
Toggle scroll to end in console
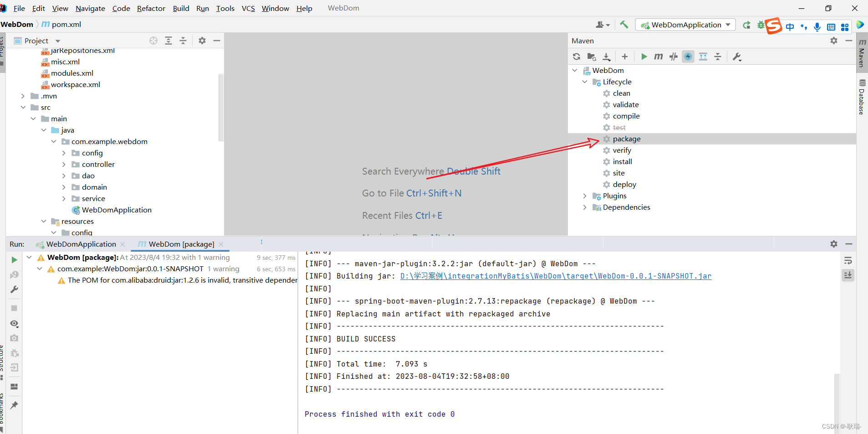(x=848, y=275)
